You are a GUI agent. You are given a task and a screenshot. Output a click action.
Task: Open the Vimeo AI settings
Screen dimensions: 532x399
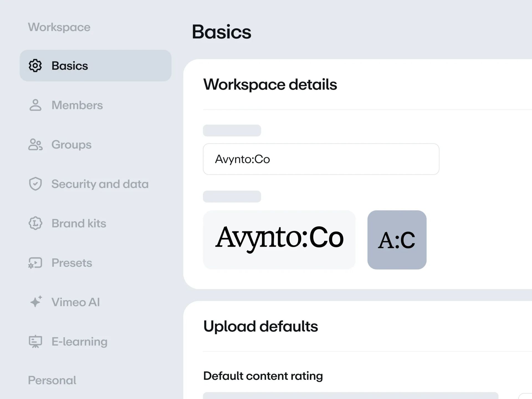coord(75,302)
